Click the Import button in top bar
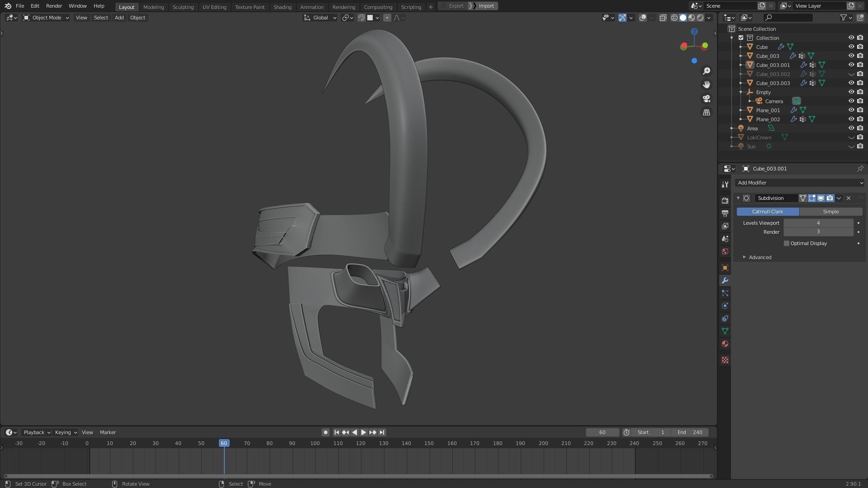 [x=486, y=6]
